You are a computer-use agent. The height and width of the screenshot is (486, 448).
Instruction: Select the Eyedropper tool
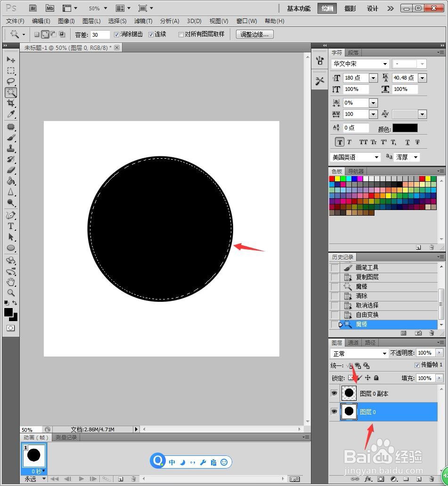click(x=10, y=114)
